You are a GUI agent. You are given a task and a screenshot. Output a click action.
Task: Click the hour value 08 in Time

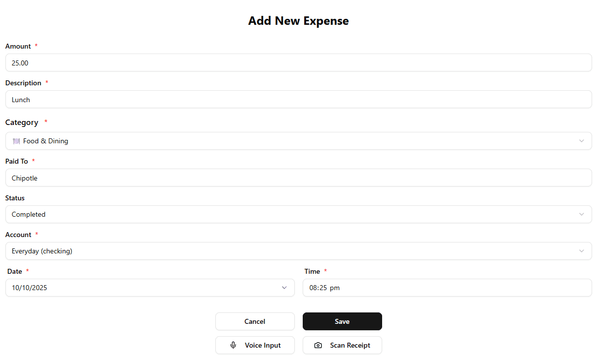[314, 288]
